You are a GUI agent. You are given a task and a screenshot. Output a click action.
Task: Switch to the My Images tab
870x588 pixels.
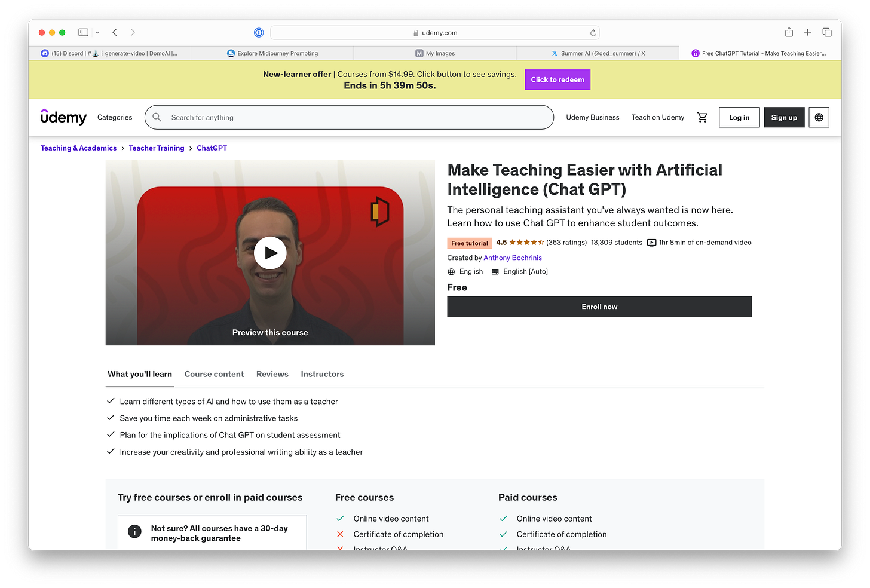tap(435, 53)
